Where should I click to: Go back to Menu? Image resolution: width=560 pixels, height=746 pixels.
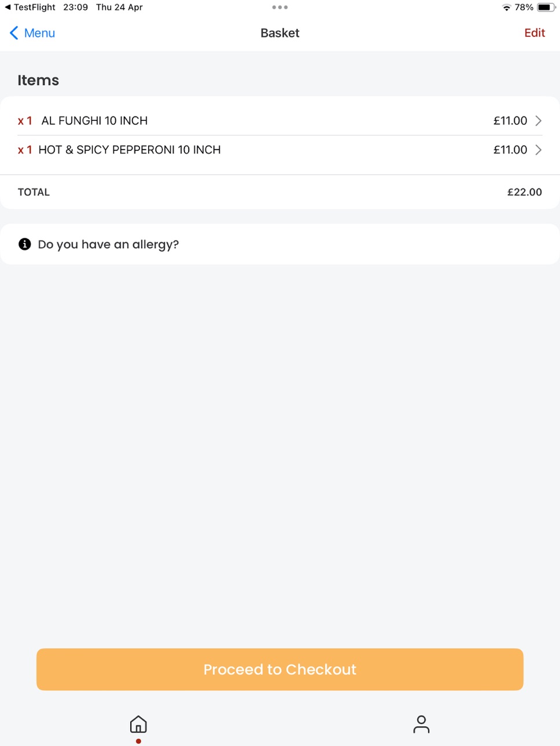coord(32,33)
